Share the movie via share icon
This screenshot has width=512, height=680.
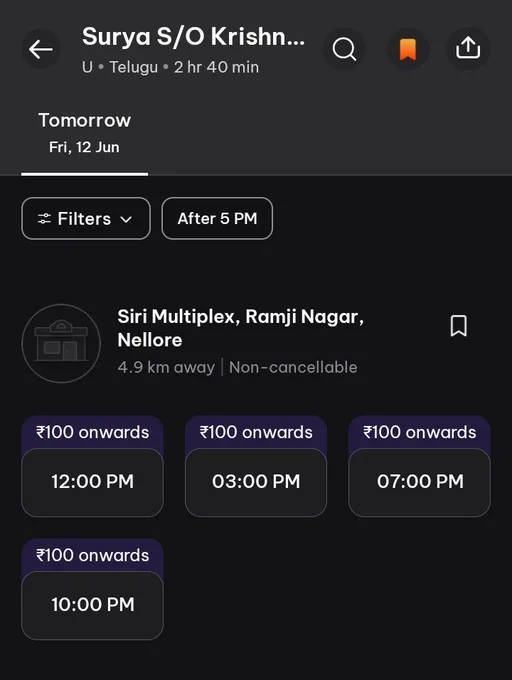(x=468, y=48)
